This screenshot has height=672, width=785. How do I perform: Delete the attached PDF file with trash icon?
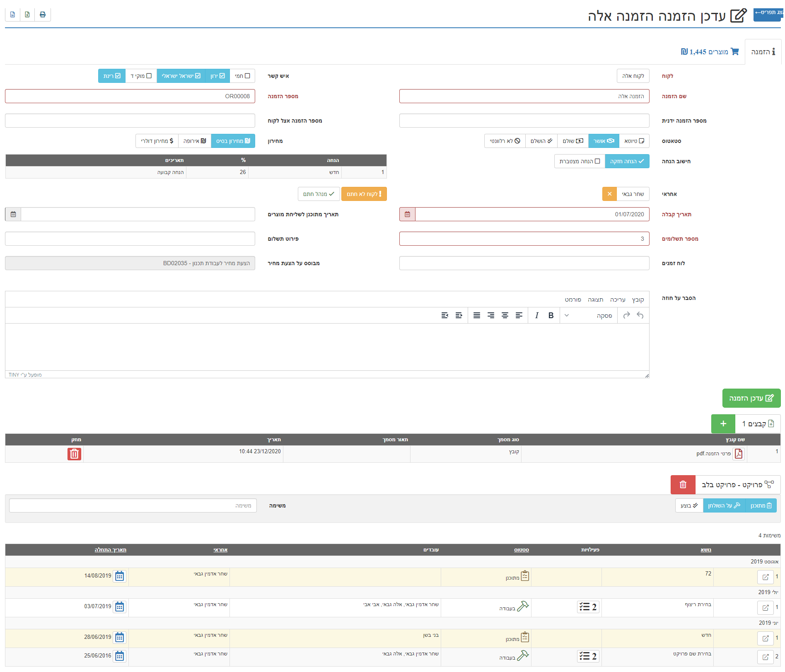pos(74,454)
